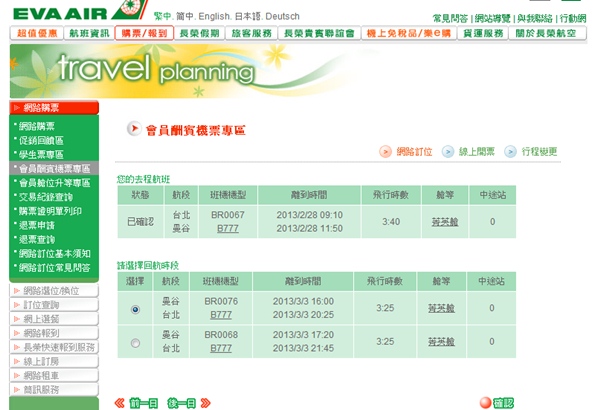Open 旅客服務 top menu
This screenshot has width=600, height=410.
251,33
